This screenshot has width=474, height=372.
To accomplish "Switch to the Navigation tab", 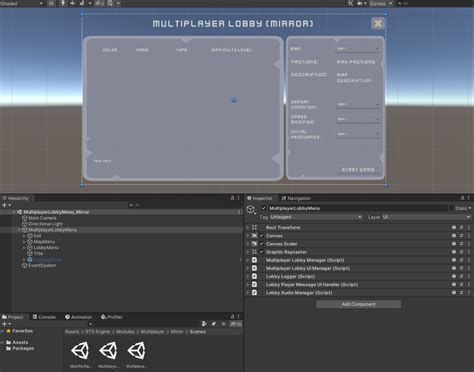I will click(296, 198).
